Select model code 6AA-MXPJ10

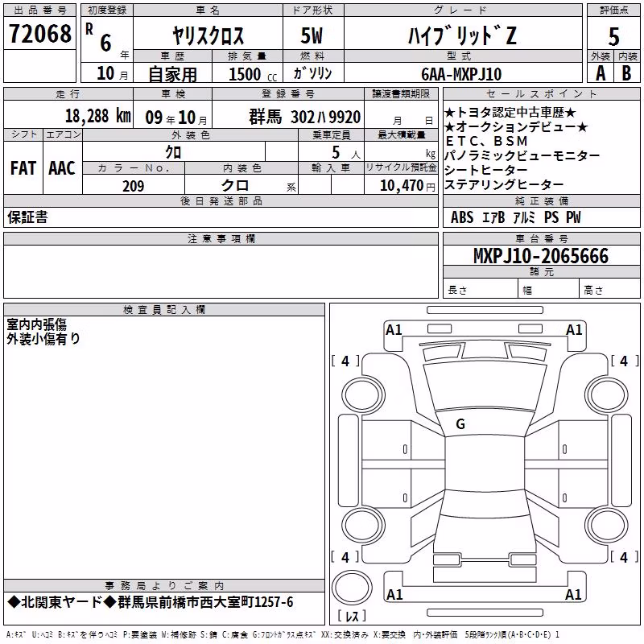pyautogui.click(x=461, y=74)
